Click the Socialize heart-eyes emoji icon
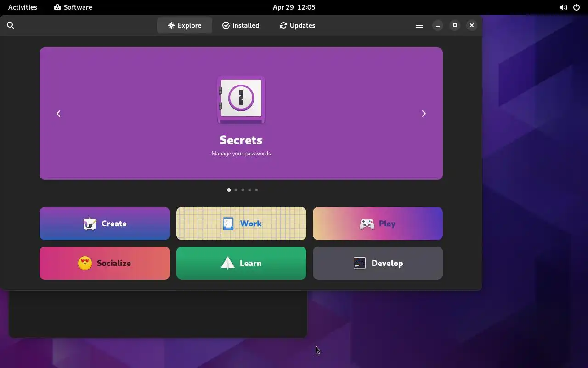588x368 pixels. click(x=85, y=263)
